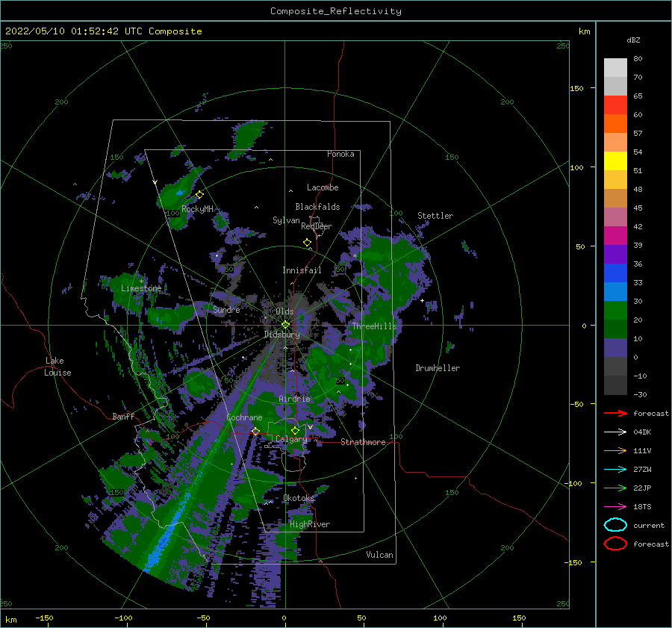Viewport: 672px width, 628px height.
Task: Click the Stettler label
Action: 435,216
